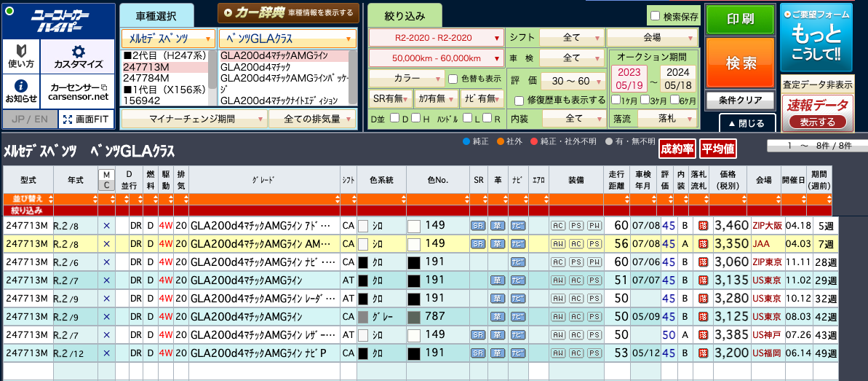Check the 1ヶ月 period checkbox

click(616, 100)
